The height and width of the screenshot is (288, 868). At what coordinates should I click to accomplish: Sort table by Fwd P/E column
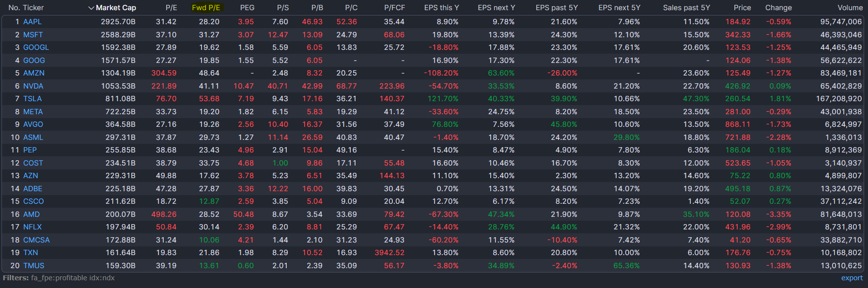pyautogui.click(x=206, y=8)
